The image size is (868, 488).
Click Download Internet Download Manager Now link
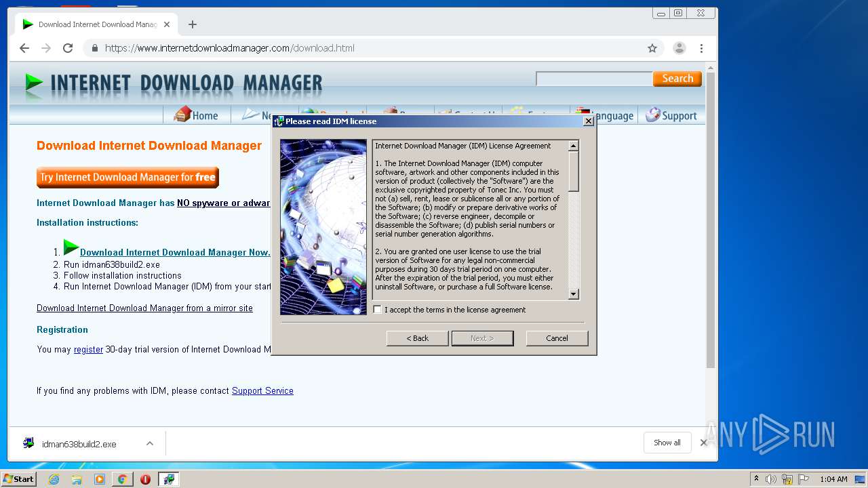point(175,252)
